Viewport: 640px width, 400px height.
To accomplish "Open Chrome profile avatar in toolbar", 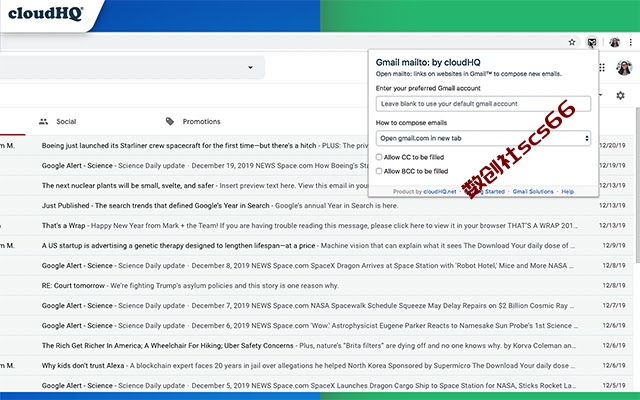I will [x=614, y=42].
